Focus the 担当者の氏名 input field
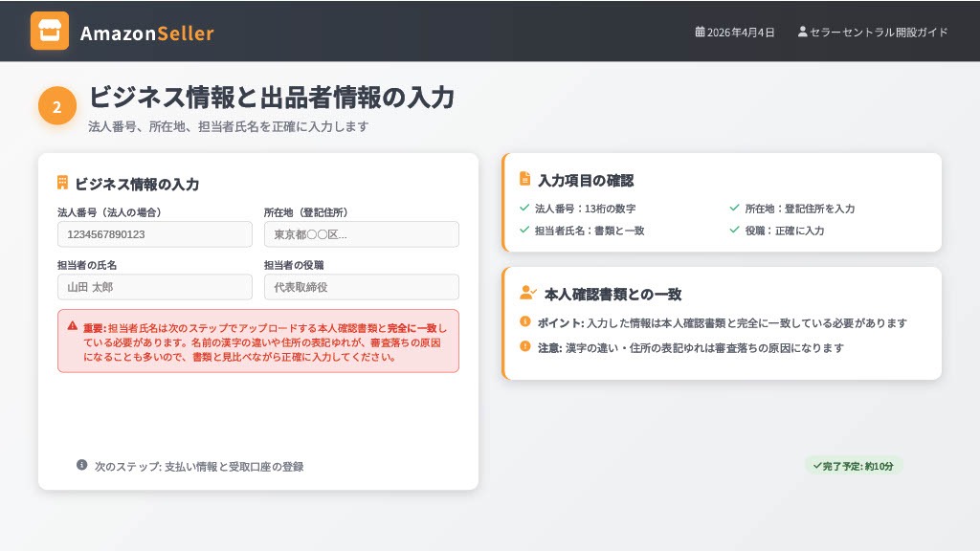 [x=155, y=287]
